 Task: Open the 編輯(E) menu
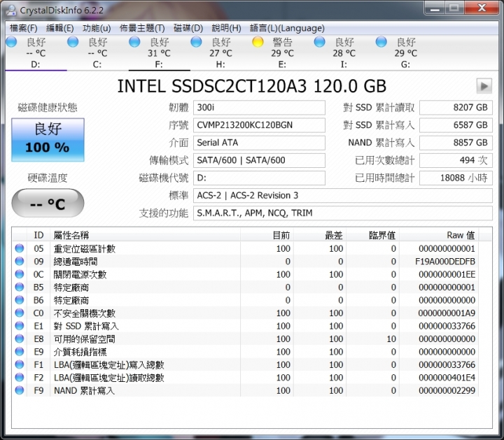point(60,28)
